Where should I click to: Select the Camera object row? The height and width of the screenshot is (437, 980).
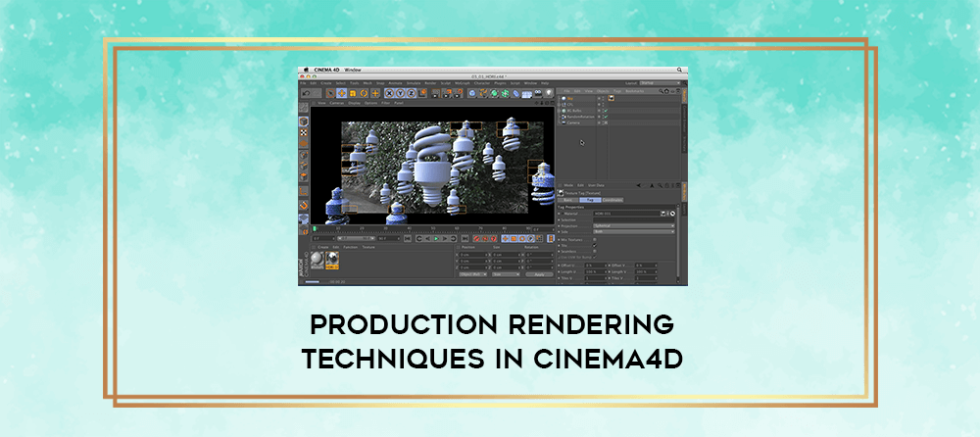[573, 122]
